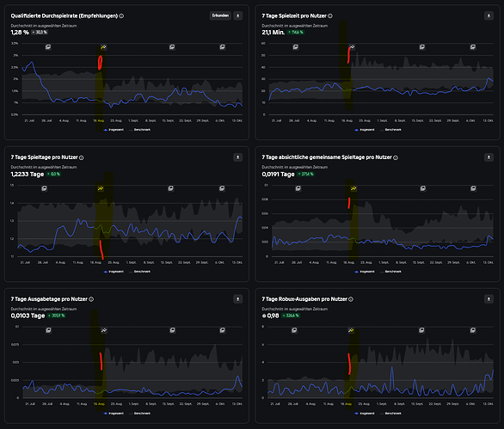Click the 1,28 % average value

[20, 33]
